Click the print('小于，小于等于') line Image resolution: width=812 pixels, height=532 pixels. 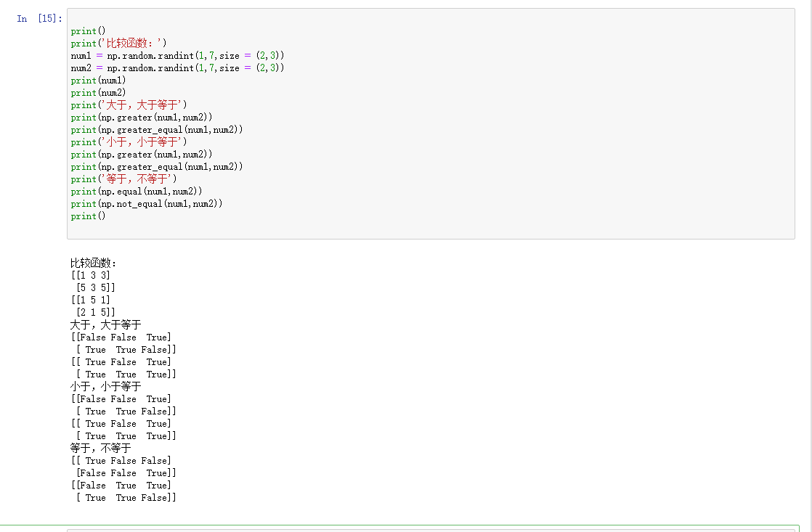click(126, 142)
